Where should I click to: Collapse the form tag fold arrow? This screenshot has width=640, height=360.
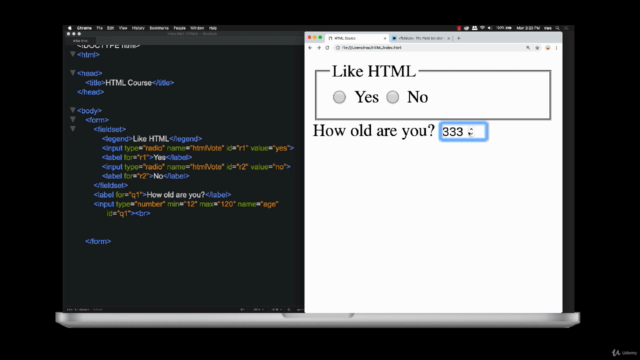[73, 119]
